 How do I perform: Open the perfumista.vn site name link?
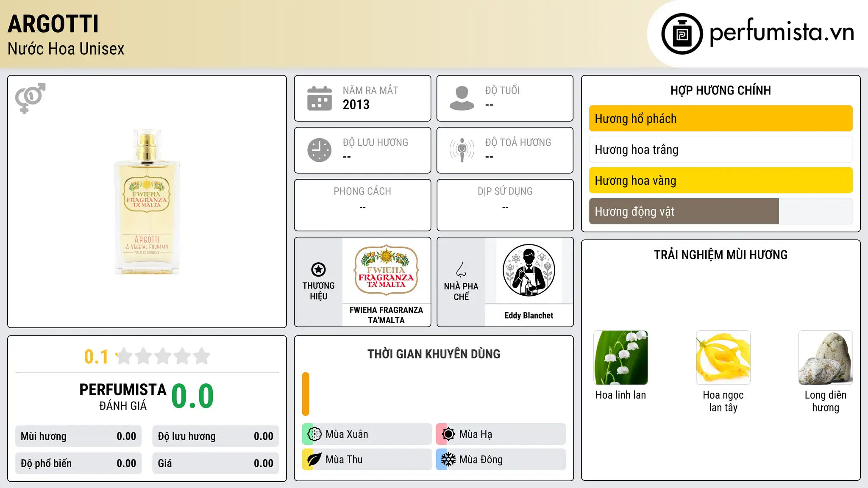coord(782,32)
